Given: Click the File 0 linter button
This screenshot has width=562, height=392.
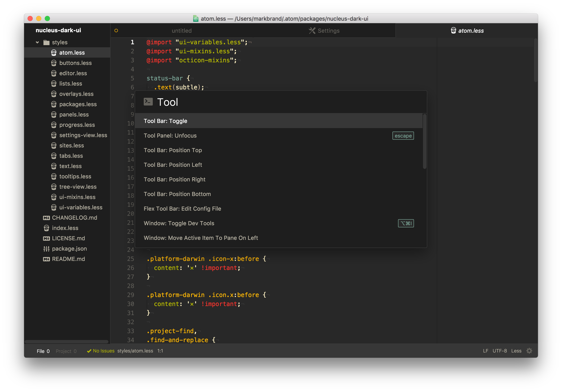Looking at the screenshot, I should (x=43, y=351).
